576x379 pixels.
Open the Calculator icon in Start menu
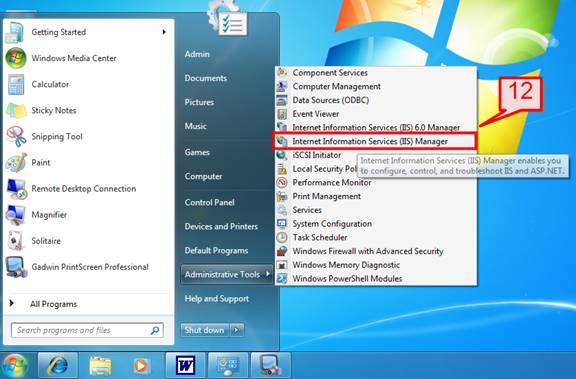click(16, 84)
